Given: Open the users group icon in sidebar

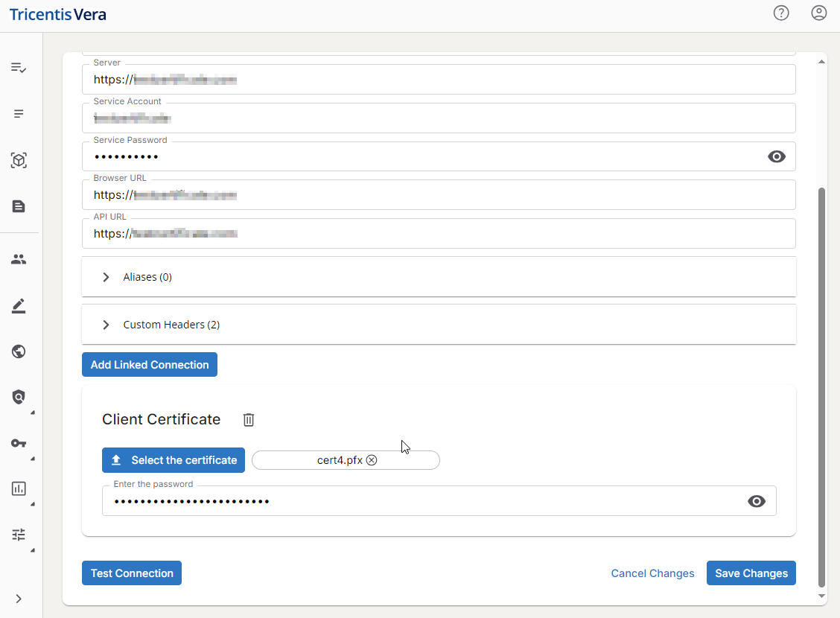Looking at the screenshot, I should pos(19,259).
